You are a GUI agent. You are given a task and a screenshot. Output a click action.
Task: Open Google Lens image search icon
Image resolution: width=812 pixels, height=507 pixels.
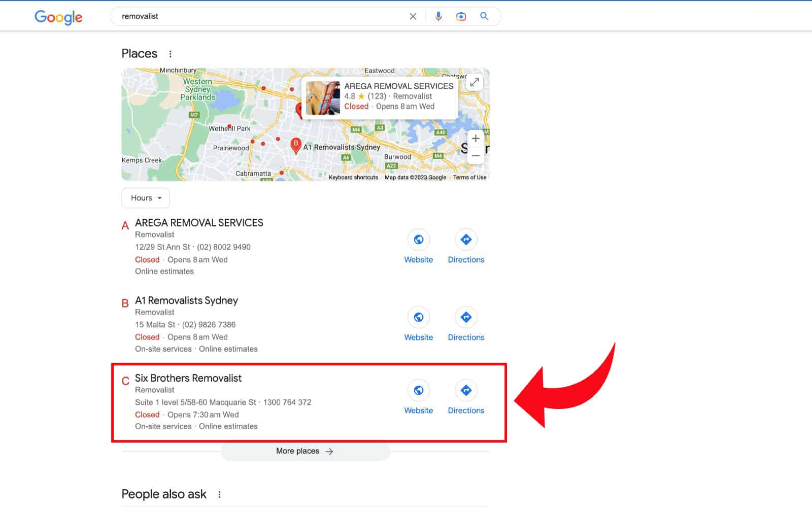(x=461, y=16)
